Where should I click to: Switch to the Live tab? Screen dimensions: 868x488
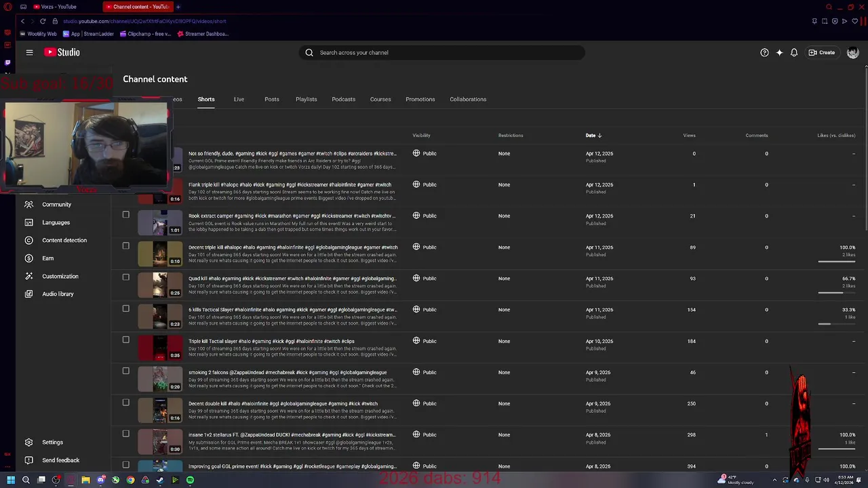click(239, 99)
